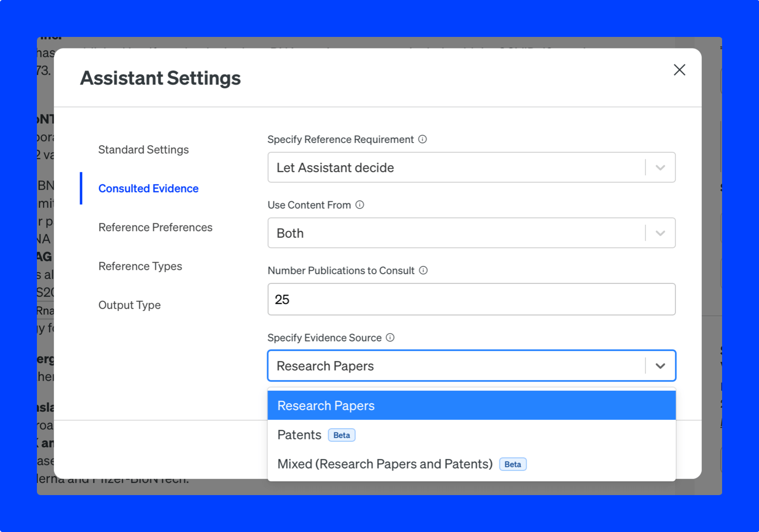Screen dimensions: 759x532
Task: Select the Patents option in the list
Action: (x=299, y=435)
